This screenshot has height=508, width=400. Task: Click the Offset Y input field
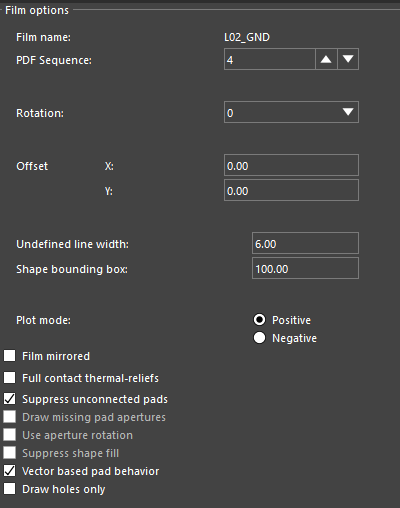(x=291, y=190)
